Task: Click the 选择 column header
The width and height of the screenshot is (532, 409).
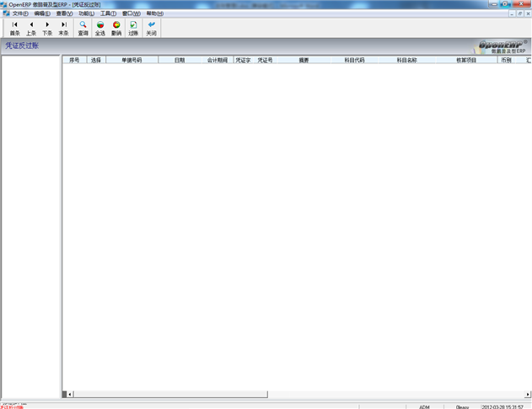Action: [x=96, y=60]
